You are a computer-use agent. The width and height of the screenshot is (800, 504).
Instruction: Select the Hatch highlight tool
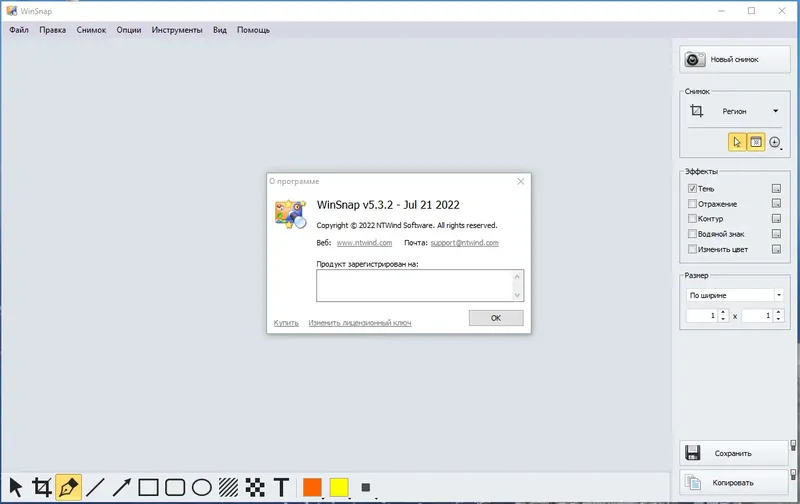tap(228, 487)
